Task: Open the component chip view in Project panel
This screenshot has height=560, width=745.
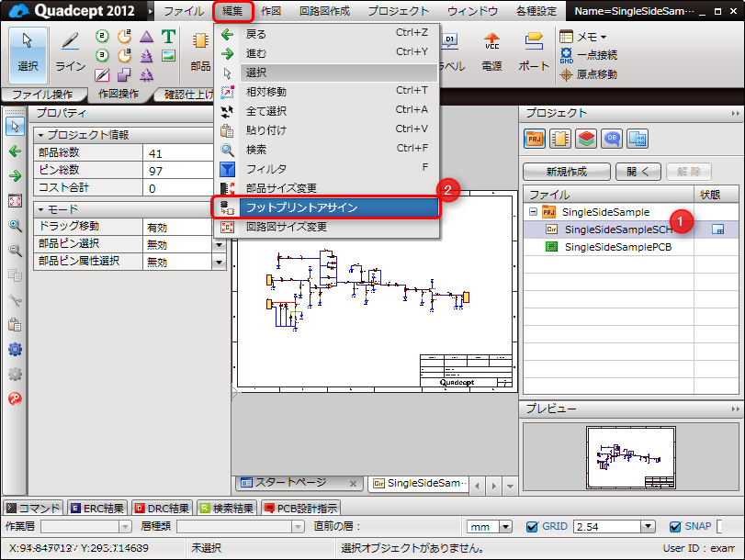Action: [x=560, y=140]
